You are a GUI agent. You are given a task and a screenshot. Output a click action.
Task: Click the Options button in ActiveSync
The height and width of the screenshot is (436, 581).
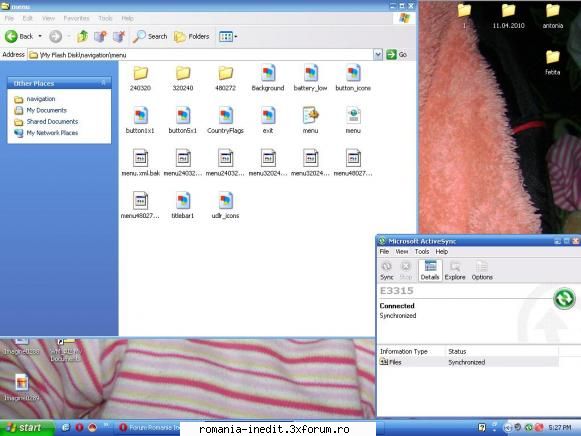[x=482, y=270]
